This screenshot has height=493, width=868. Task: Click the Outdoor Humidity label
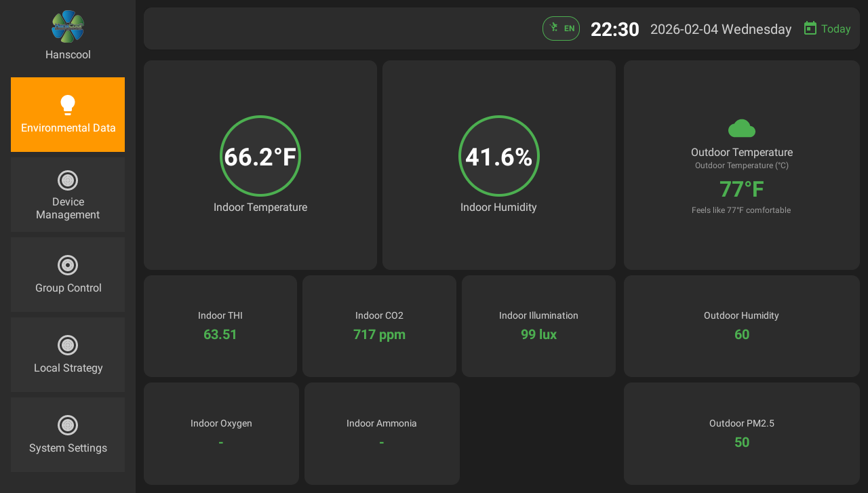pyautogui.click(x=741, y=315)
